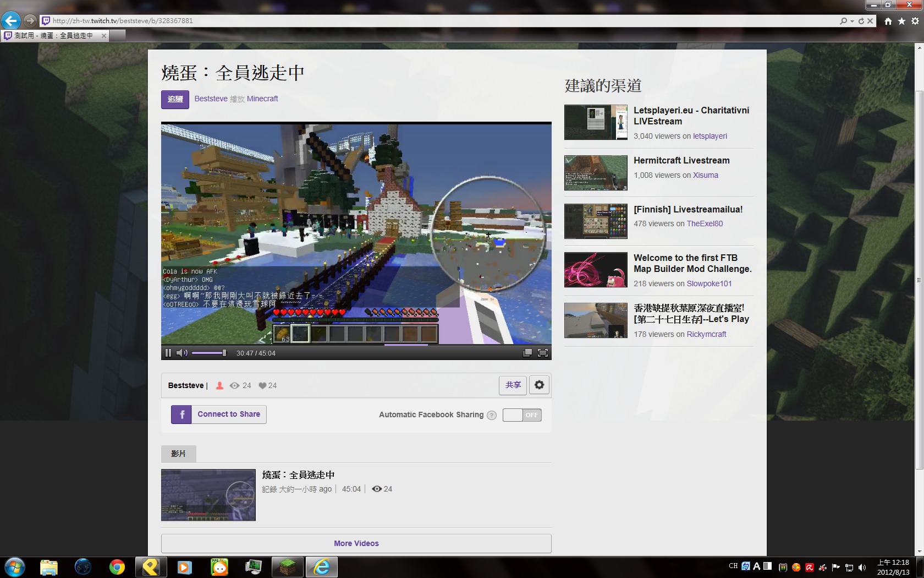924x578 pixels.
Task: Open 香港缺提秋葉原深夜直播室 stream title
Action: pos(691,313)
